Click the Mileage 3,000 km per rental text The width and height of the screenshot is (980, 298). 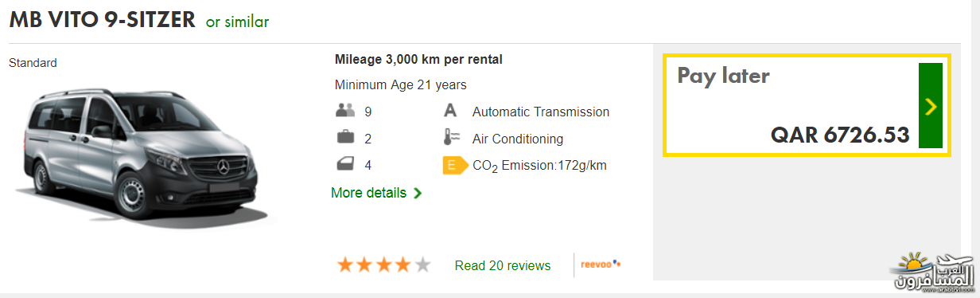coord(418,60)
